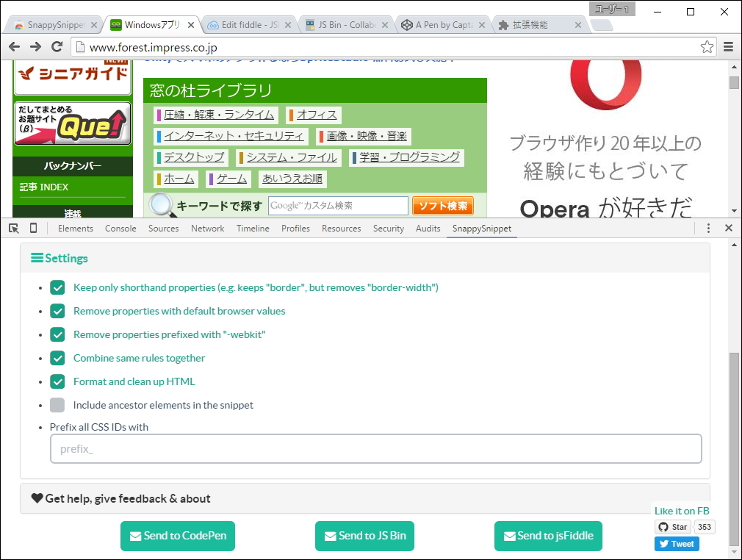
Task: Select the SnappySnippet DevTools tab
Action: [x=482, y=228]
